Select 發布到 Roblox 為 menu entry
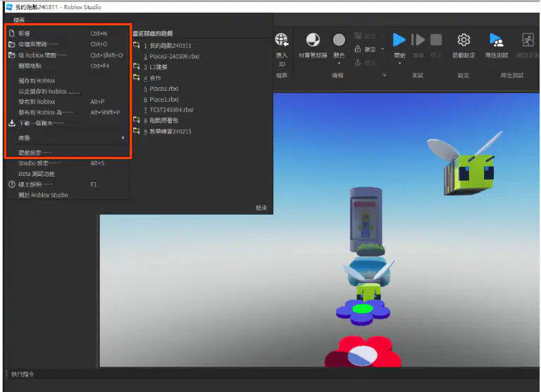Screen dimensions: 541x392 (68, 113)
